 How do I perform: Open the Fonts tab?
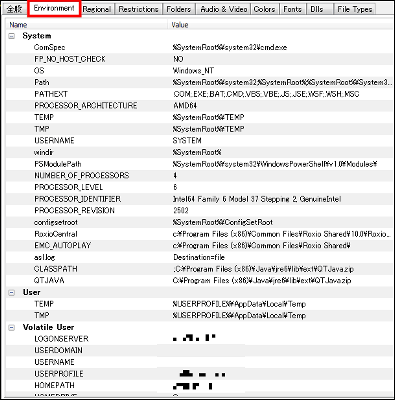292,9
